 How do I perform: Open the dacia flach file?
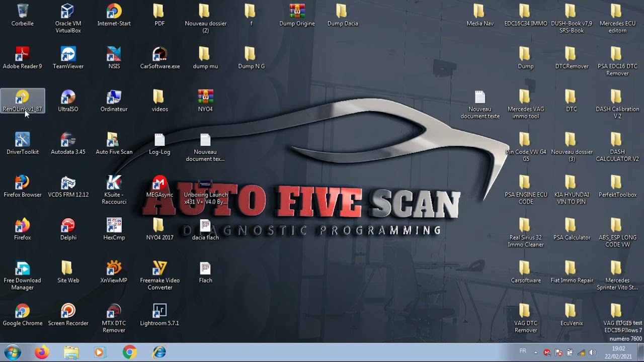(205, 229)
